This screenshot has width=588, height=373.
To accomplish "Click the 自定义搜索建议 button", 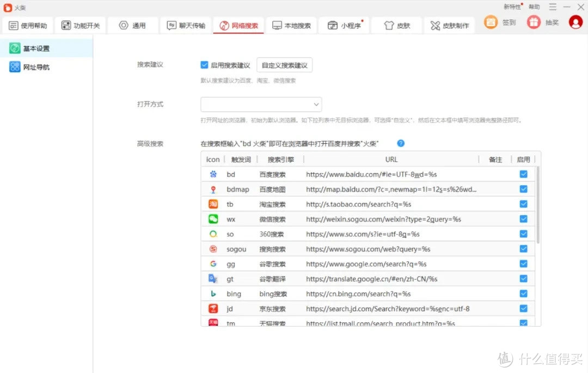I will (285, 65).
